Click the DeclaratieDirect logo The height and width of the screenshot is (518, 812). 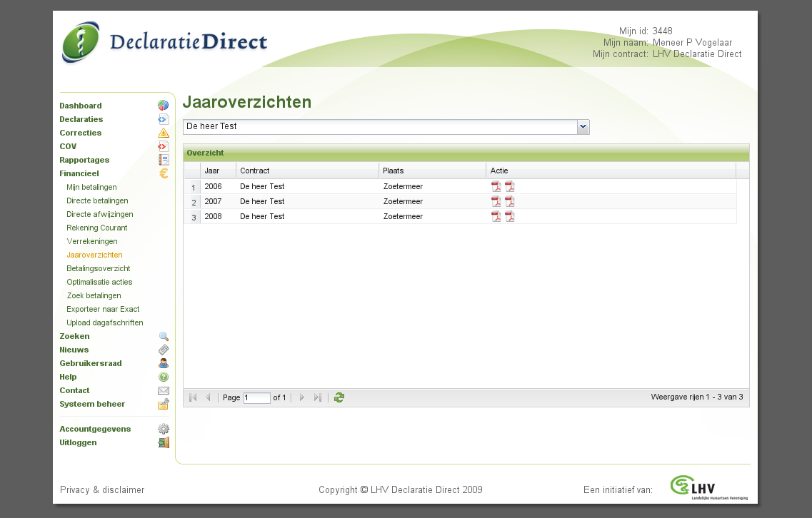click(165, 42)
